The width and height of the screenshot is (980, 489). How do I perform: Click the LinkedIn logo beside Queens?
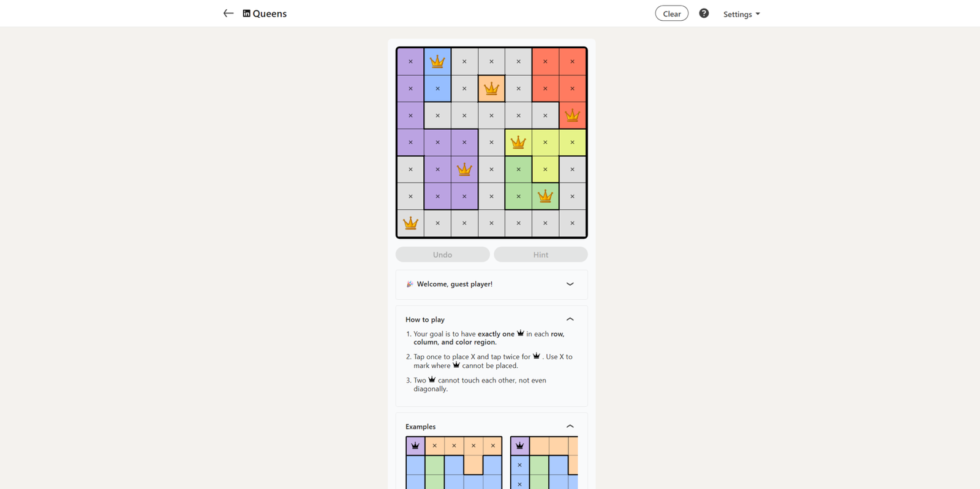[x=246, y=13]
